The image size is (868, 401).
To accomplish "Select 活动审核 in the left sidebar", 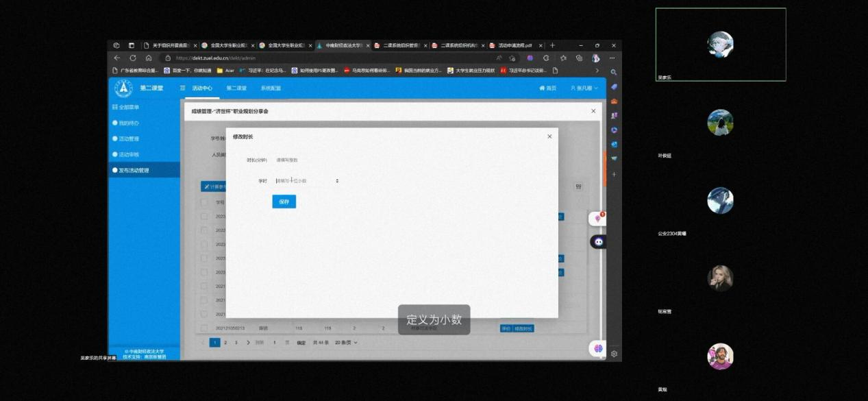I will (x=129, y=154).
